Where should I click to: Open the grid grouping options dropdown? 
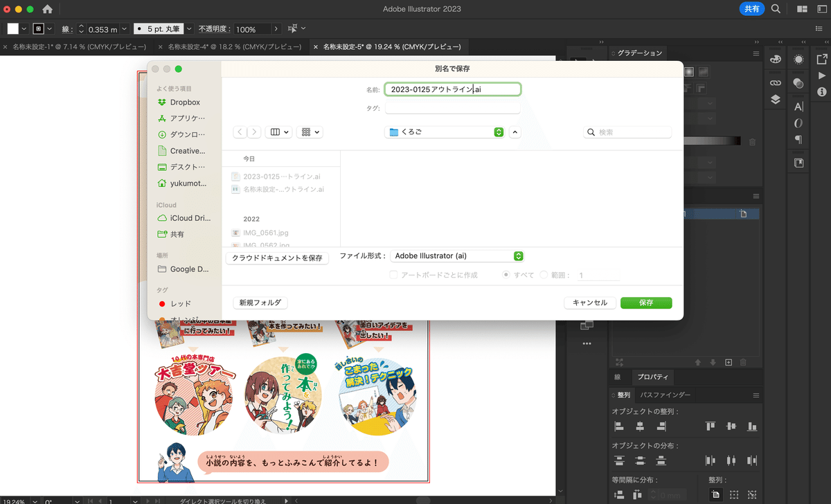[x=309, y=132]
